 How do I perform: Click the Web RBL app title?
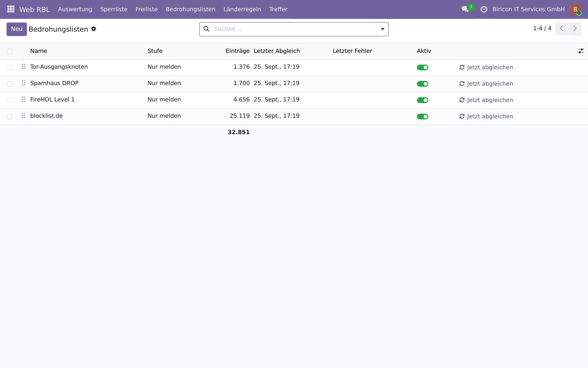(35, 10)
